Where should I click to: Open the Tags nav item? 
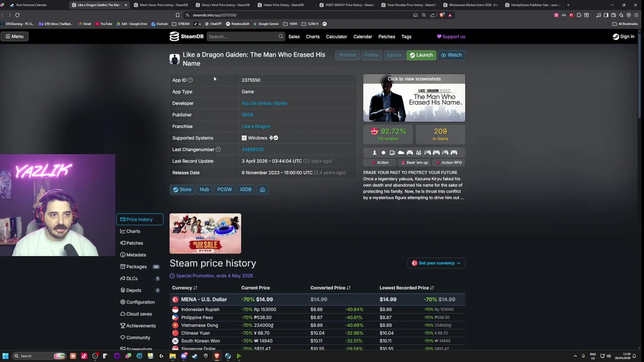click(406, 37)
